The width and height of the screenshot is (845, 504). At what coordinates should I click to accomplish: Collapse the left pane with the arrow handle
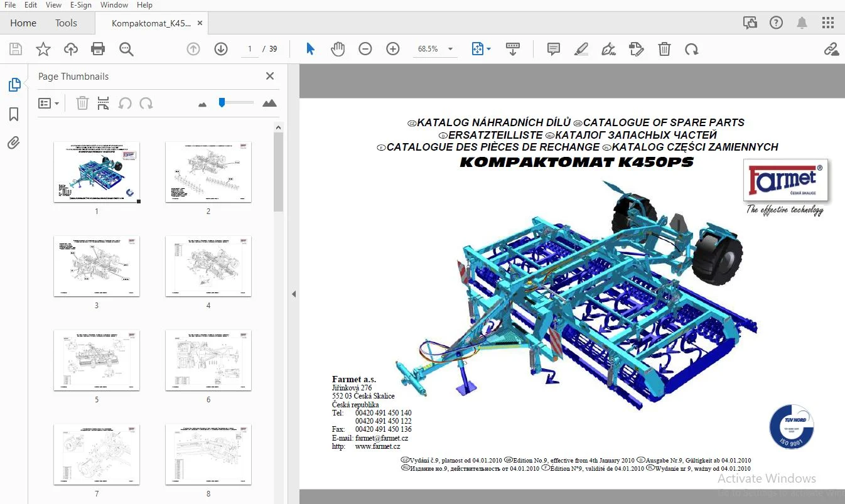pos(294,294)
